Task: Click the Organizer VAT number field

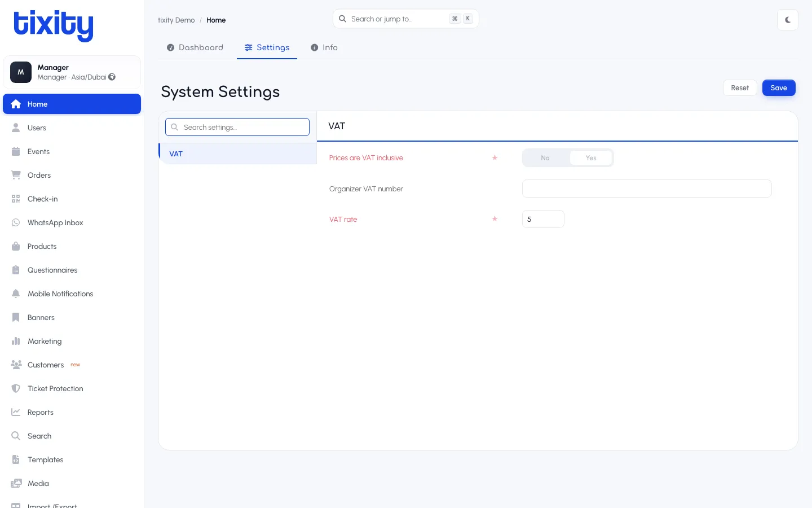Action: [647, 189]
